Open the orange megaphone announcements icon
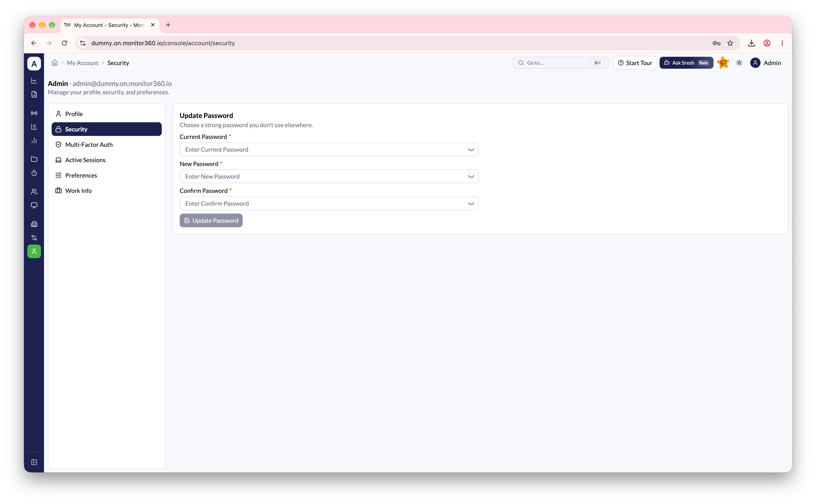This screenshot has height=504, width=816. point(723,63)
